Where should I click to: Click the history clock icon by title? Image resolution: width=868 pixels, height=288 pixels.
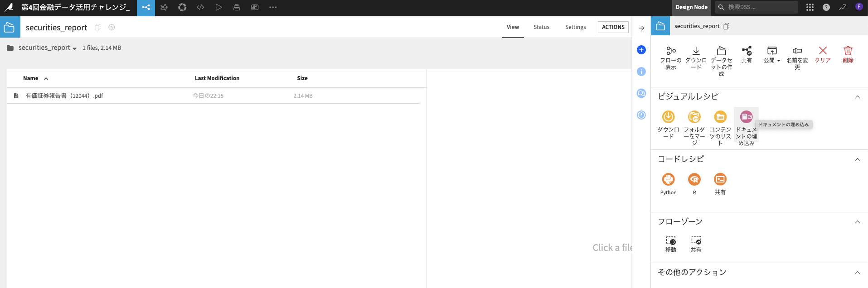(112, 27)
